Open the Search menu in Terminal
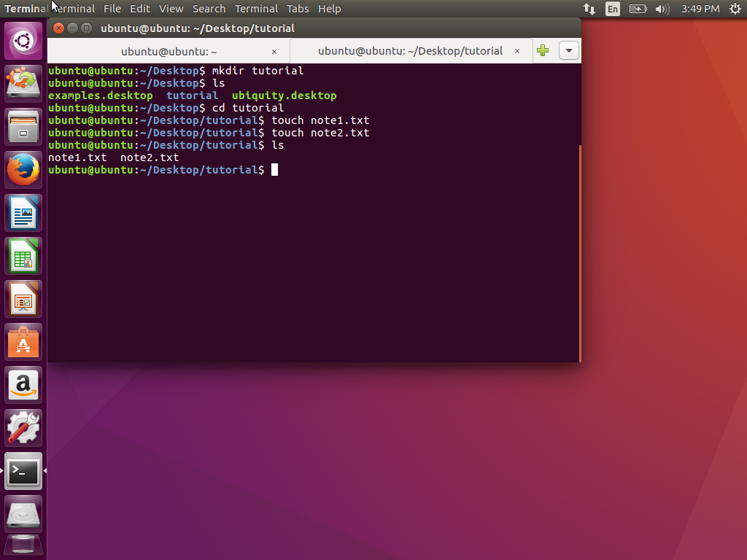The image size is (747, 560). [x=209, y=8]
